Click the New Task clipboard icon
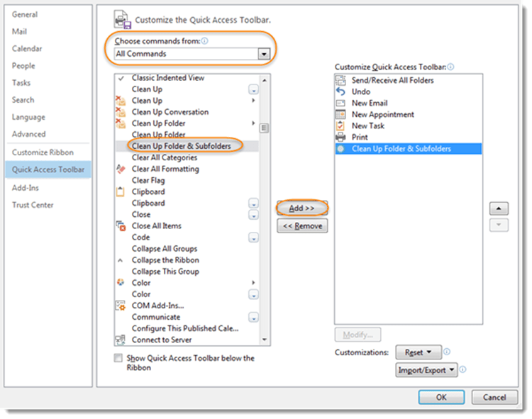This screenshot has width=532, height=419. click(x=340, y=125)
